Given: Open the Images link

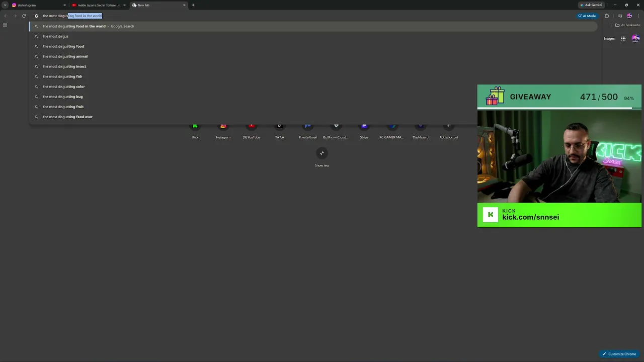Looking at the screenshot, I should click(609, 39).
